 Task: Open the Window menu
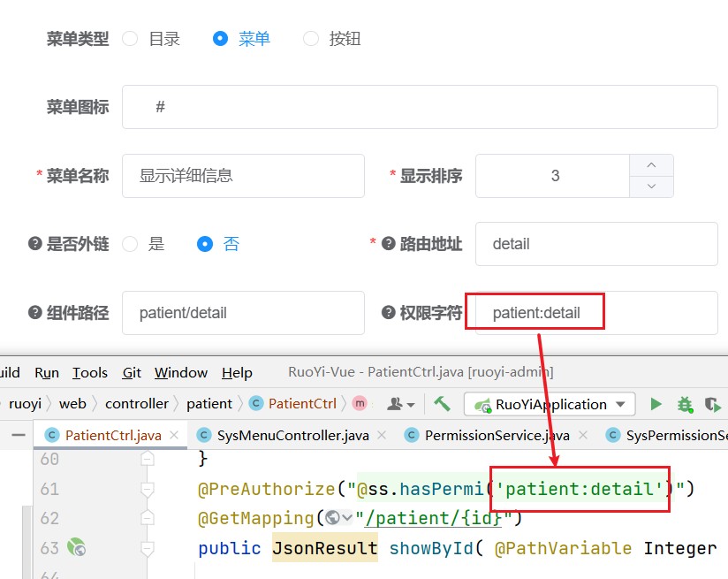click(x=181, y=373)
